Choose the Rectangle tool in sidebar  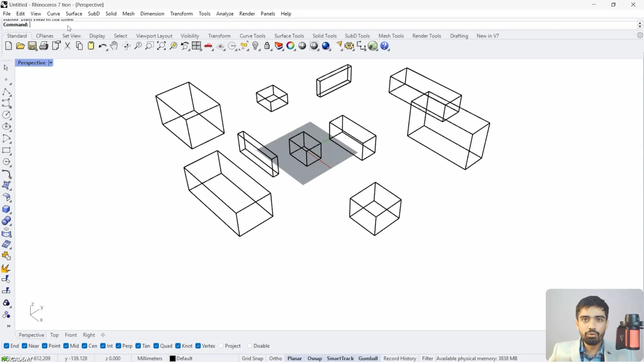[x=6, y=150]
